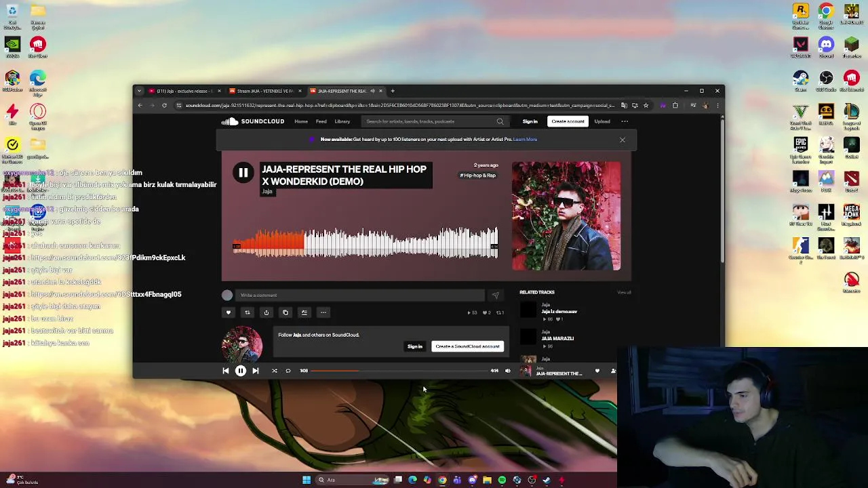
Task: Seek using the bottom player progress bar
Action: [400, 371]
